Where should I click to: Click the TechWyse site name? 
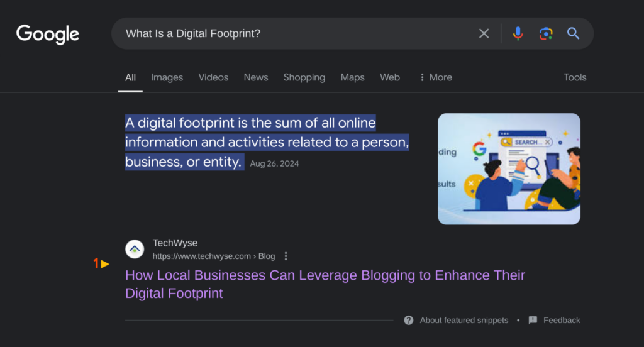click(175, 243)
